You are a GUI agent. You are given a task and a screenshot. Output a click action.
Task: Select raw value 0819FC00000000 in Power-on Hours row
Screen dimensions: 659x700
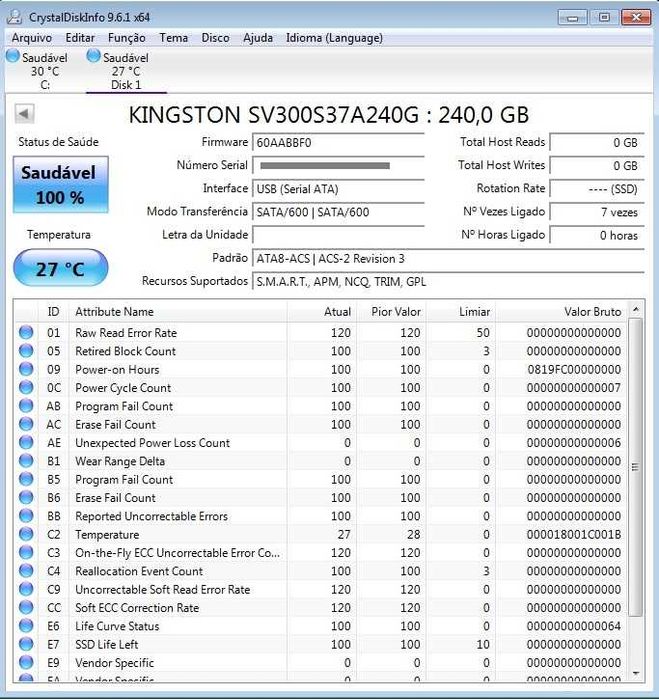coord(574,370)
